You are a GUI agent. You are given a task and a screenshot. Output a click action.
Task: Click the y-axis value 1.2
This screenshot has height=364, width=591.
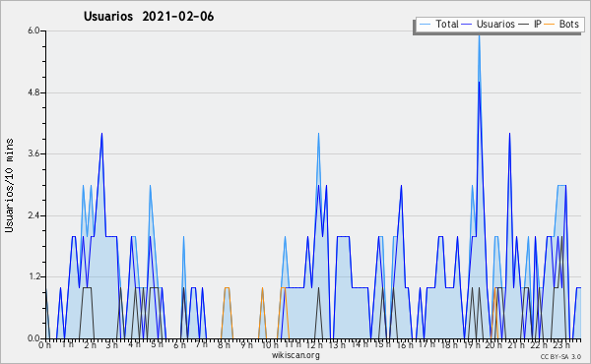(33, 277)
